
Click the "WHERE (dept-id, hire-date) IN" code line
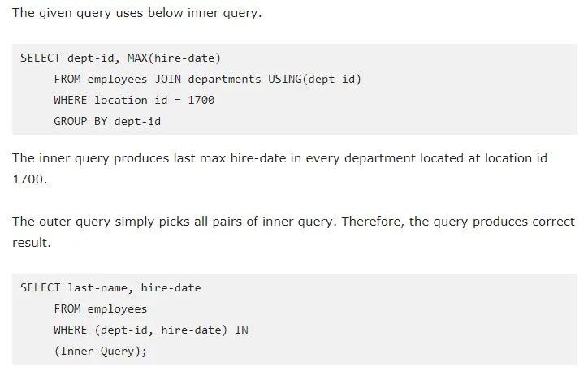click(x=151, y=330)
